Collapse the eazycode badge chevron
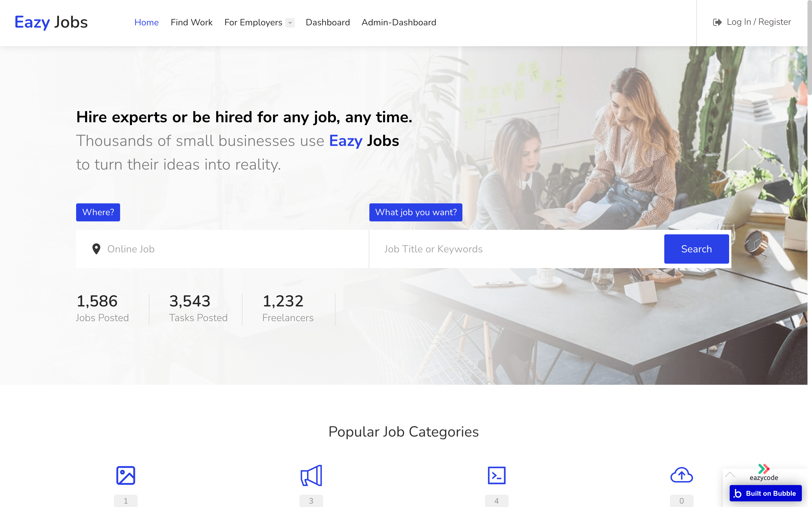 click(x=730, y=475)
